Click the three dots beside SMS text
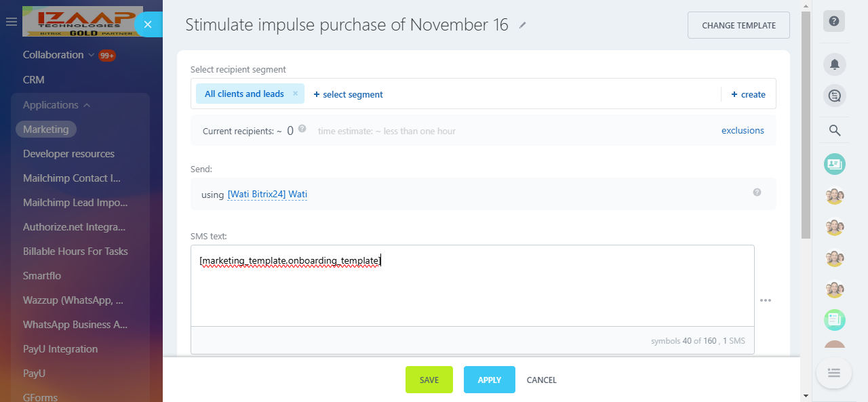 pyautogui.click(x=766, y=300)
